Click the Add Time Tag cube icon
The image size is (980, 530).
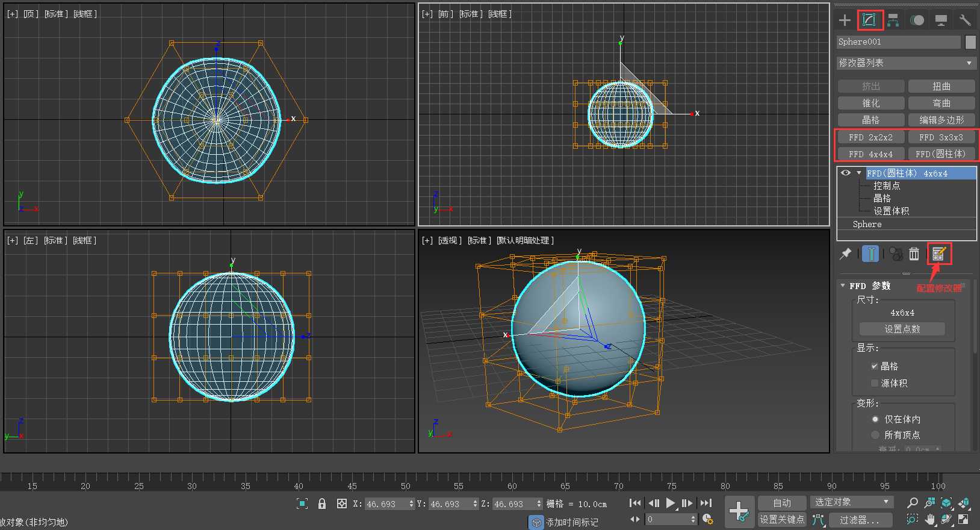click(x=536, y=522)
